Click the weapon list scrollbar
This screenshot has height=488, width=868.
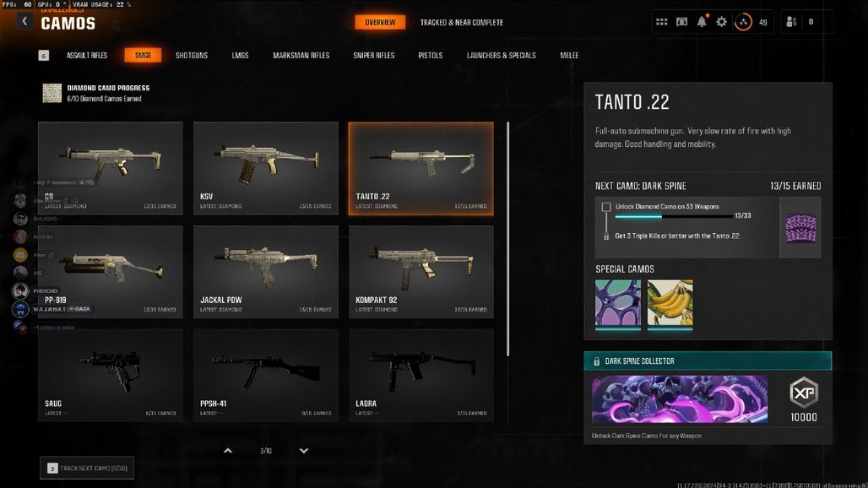(x=507, y=239)
